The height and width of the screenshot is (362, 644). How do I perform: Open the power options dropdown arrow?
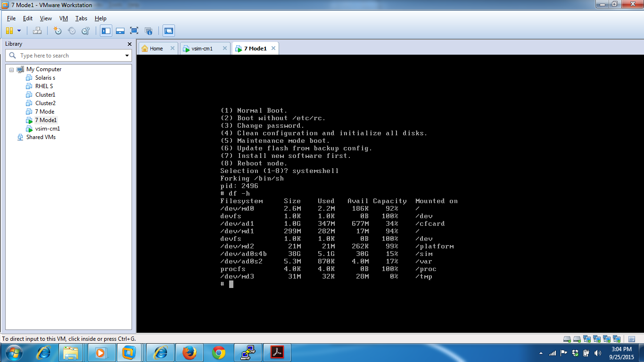[19, 31]
